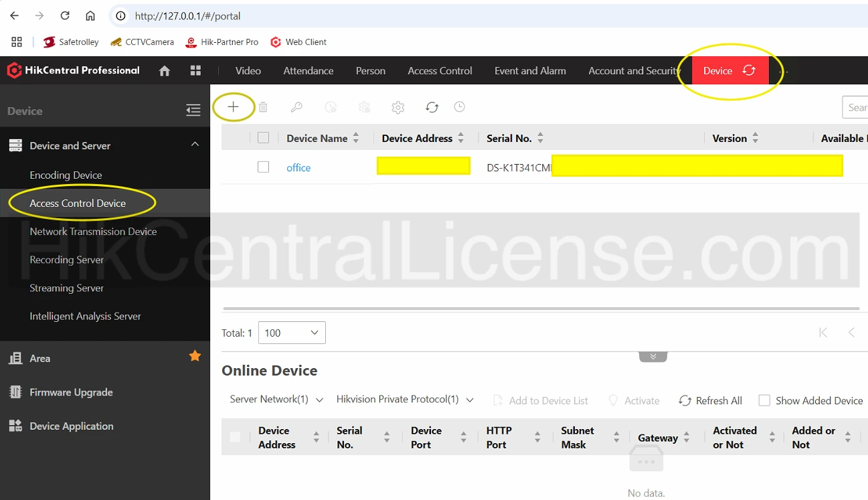Click Refresh All button
This screenshot has height=500, width=868.
click(x=710, y=400)
